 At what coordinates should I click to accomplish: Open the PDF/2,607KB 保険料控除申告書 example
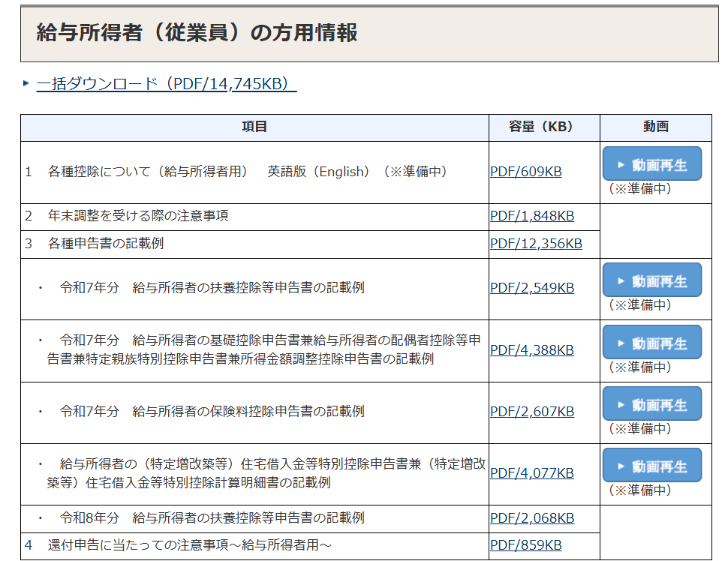click(x=531, y=412)
